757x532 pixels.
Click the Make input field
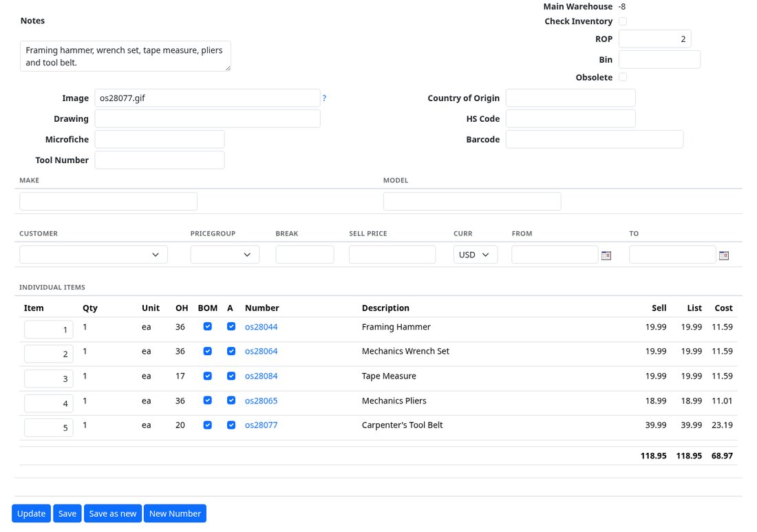click(109, 202)
